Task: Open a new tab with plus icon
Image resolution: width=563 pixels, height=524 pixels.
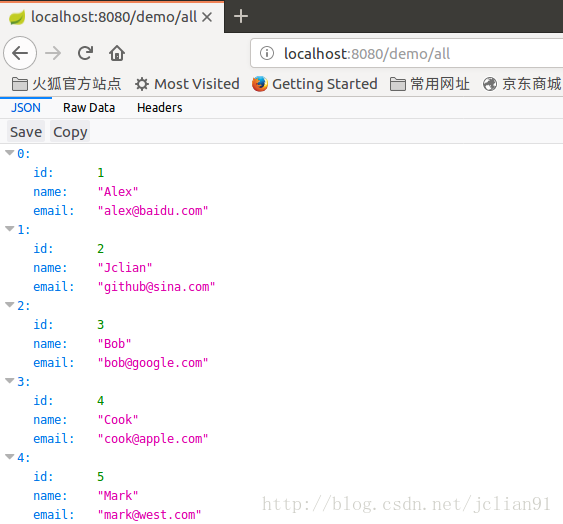Action: pyautogui.click(x=241, y=17)
